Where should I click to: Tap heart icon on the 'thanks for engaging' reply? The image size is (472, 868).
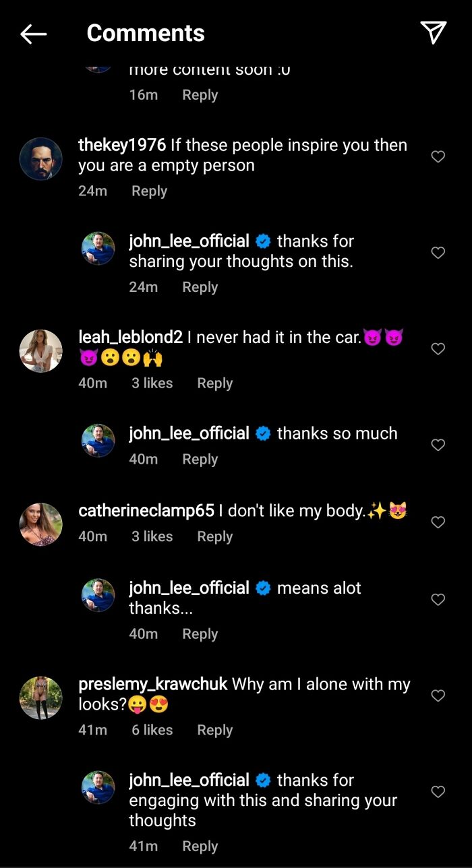438,789
